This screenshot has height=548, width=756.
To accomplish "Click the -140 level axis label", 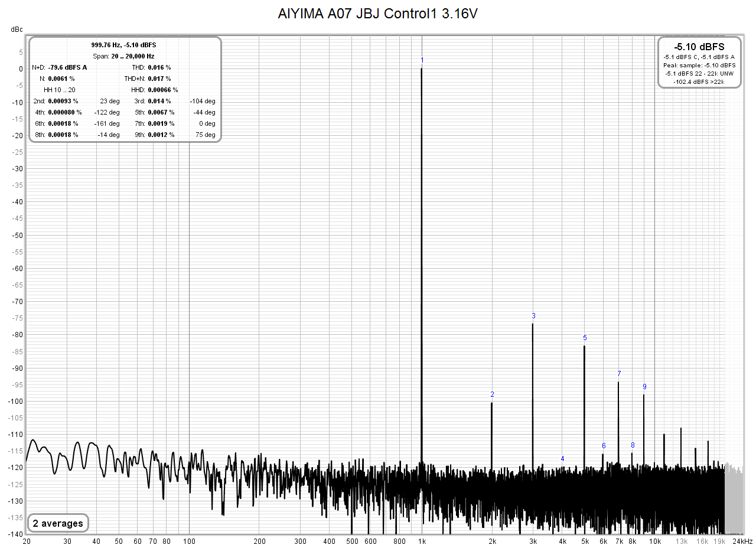I will 15,534.
